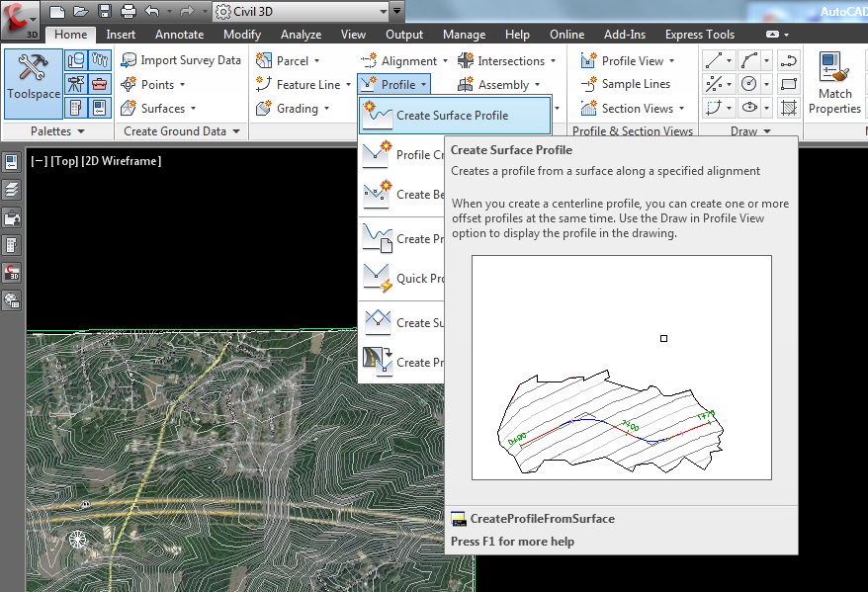Click the Save icon in Quick Access Toolbar
Screen dimensions: 868x592
[x=105, y=11]
